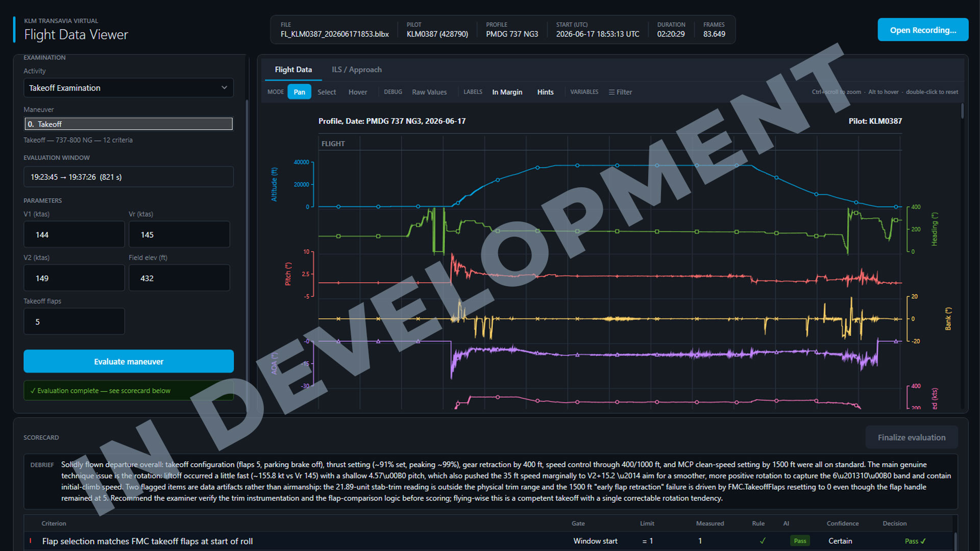The image size is (980, 551).
Task: Click the frames value 83.649
Action: pos(714,34)
